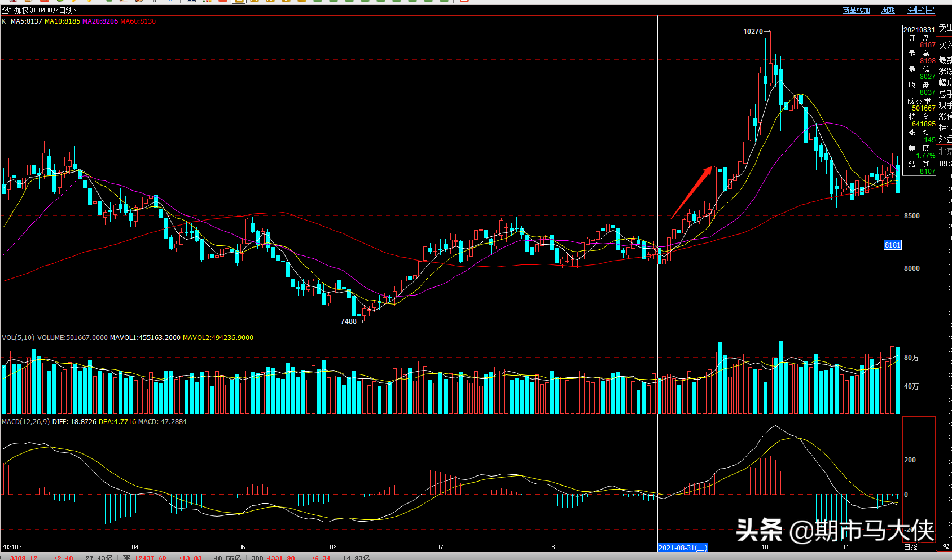Screen dimensions: 952x560
Task: Click the 成交量 value 501667
Action: 924,108
